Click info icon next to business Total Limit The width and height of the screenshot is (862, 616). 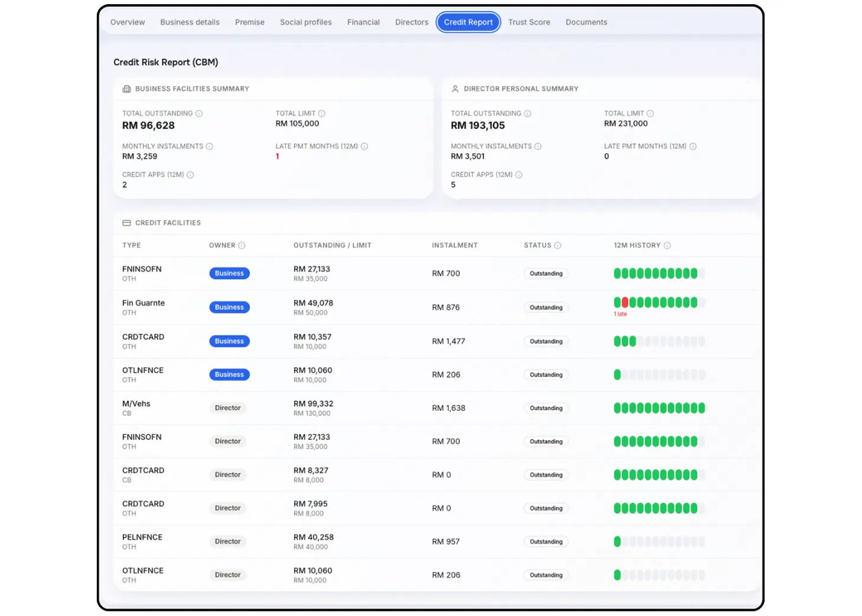(322, 113)
